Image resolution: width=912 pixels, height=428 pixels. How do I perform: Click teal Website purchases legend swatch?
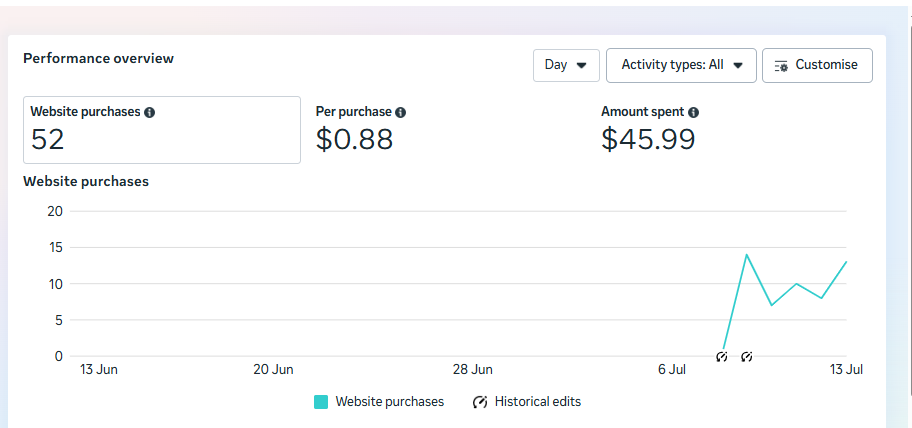click(x=321, y=402)
